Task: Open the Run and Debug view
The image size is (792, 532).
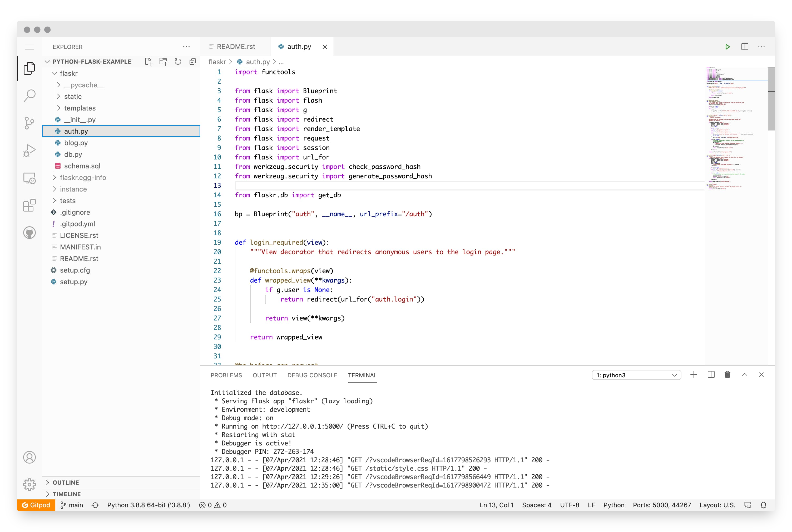Action: pos(29,150)
